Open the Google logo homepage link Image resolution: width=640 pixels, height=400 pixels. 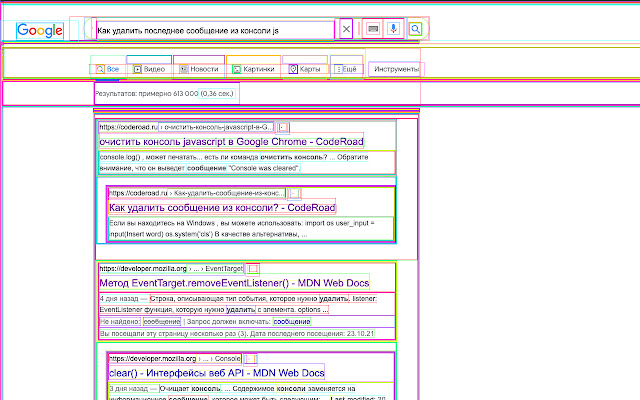click(x=40, y=31)
